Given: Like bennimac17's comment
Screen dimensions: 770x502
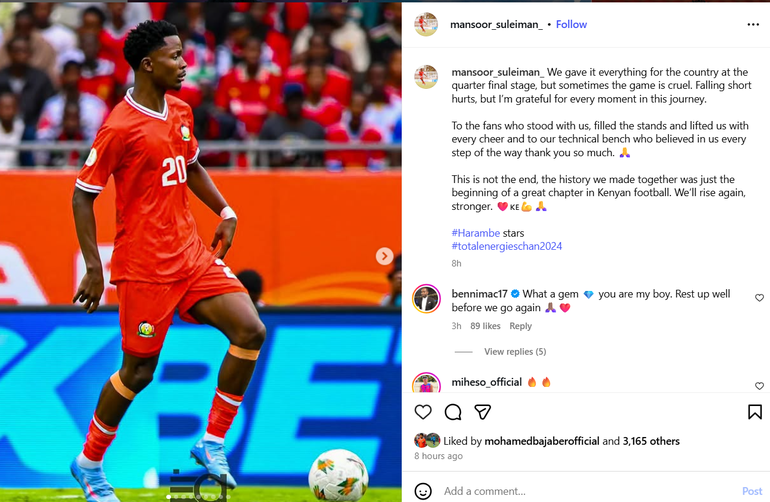Looking at the screenshot, I should click(x=759, y=298).
